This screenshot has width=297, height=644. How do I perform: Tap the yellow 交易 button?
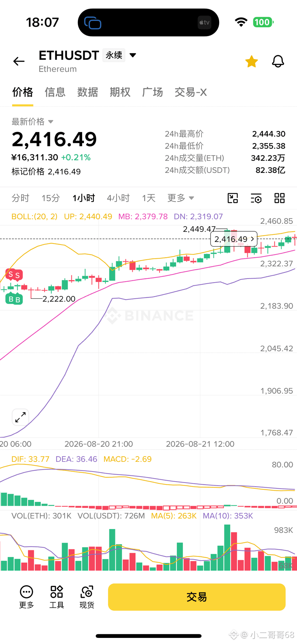pyautogui.click(x=197, y=597)
